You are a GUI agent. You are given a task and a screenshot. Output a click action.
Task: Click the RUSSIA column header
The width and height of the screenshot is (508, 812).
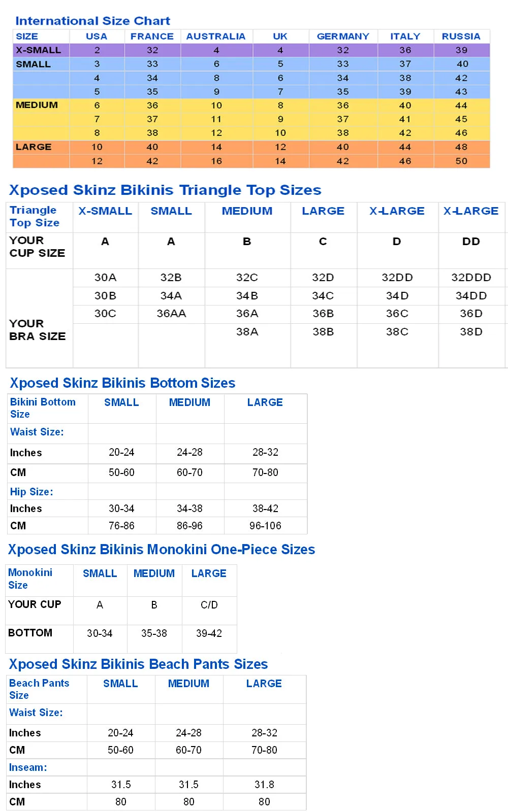pos(461,37)
